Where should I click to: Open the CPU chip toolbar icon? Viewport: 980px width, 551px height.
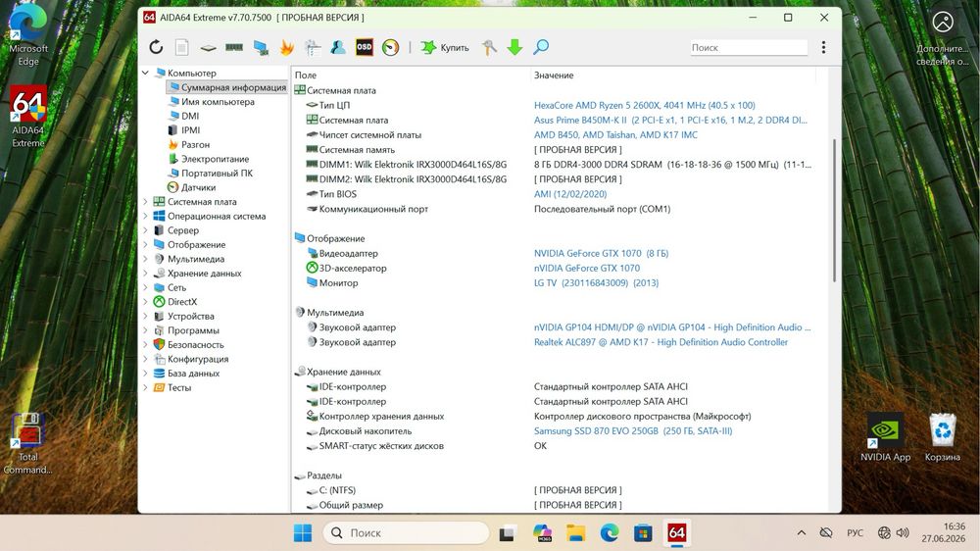(208, 47)
